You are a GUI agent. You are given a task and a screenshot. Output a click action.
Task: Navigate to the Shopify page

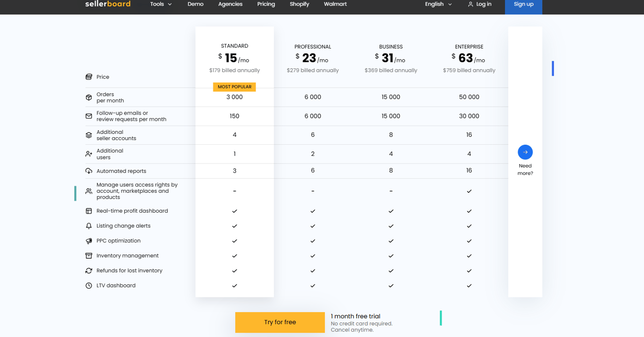point(299,4)
